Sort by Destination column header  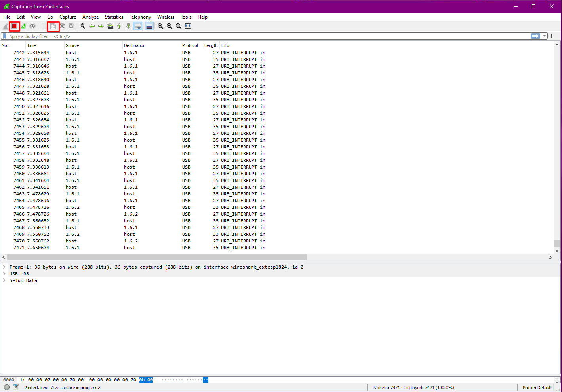coord(152,45)
